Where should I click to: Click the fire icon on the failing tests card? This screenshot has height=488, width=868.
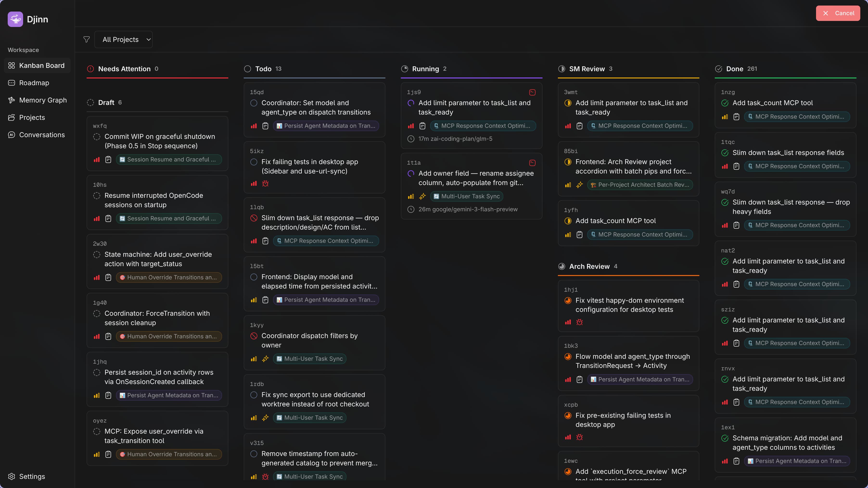(266, 183)
